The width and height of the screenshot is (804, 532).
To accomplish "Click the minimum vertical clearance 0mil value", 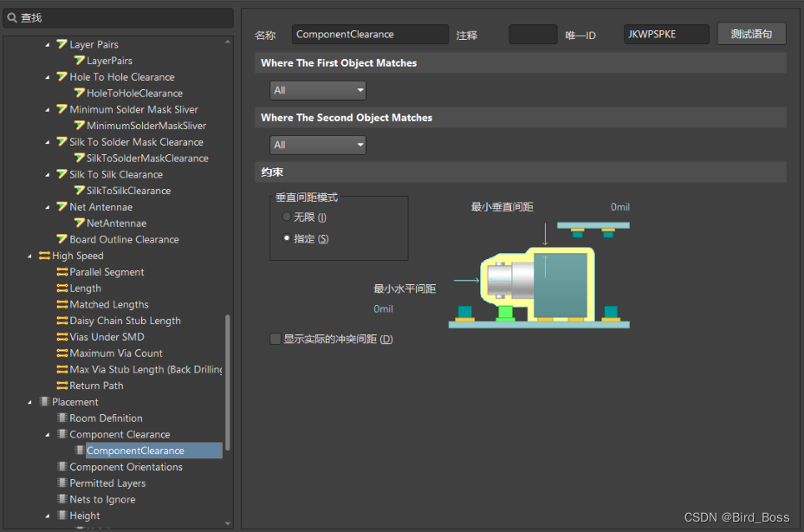I will click(620, 207).
